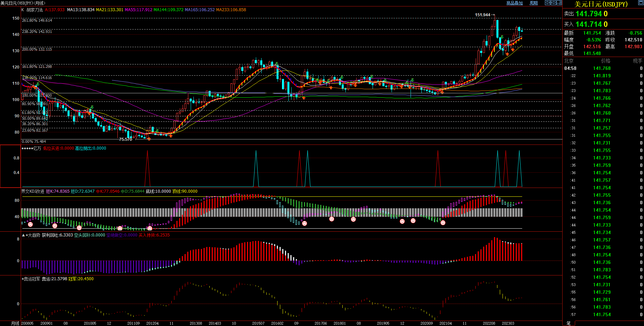Click the first smiley marker in KDJ panel
The image size is (644, 326).
pos(30,224)
